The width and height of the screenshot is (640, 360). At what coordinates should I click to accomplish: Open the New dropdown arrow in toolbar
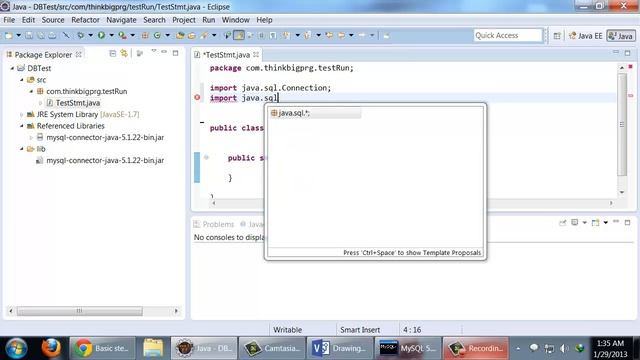pyautogui.click(x=18, y=36)
